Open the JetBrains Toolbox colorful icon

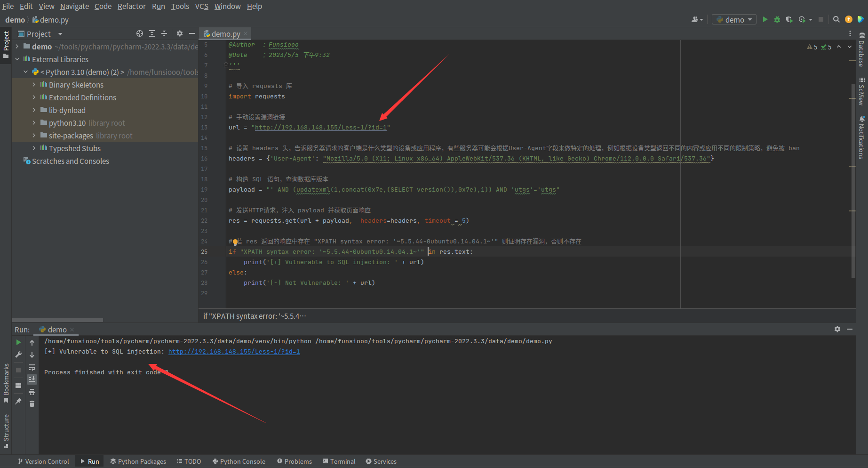pos(860,19)
